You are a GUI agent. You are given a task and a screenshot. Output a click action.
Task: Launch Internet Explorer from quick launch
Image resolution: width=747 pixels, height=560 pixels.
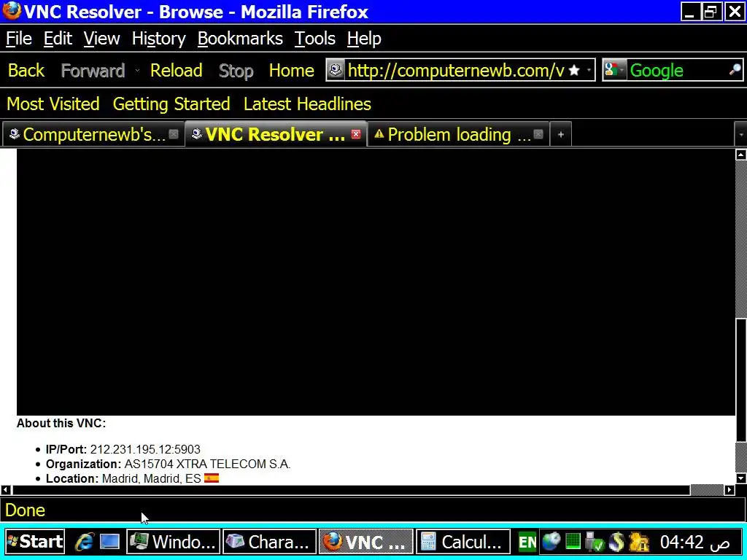[x=85, y=542]
